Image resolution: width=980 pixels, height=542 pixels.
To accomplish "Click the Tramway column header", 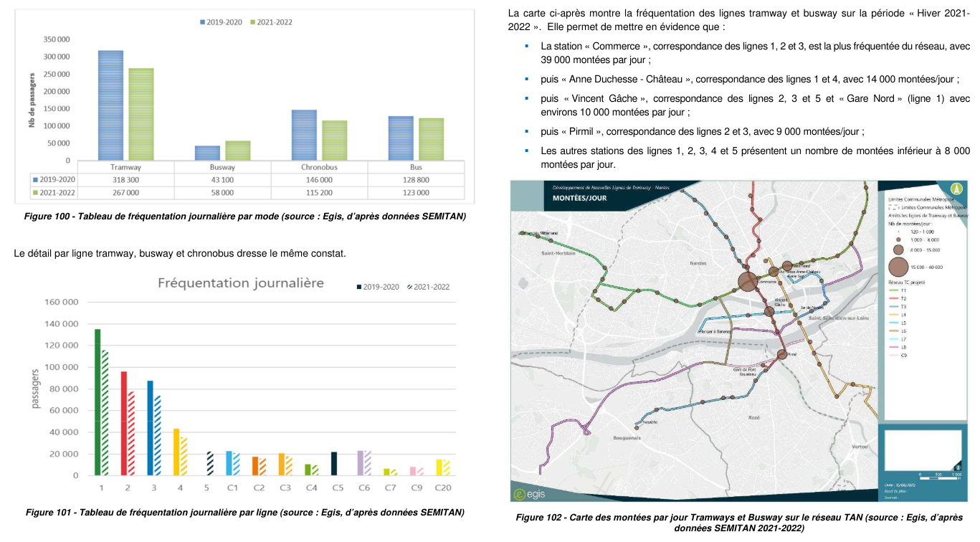I will coord(125,166).
